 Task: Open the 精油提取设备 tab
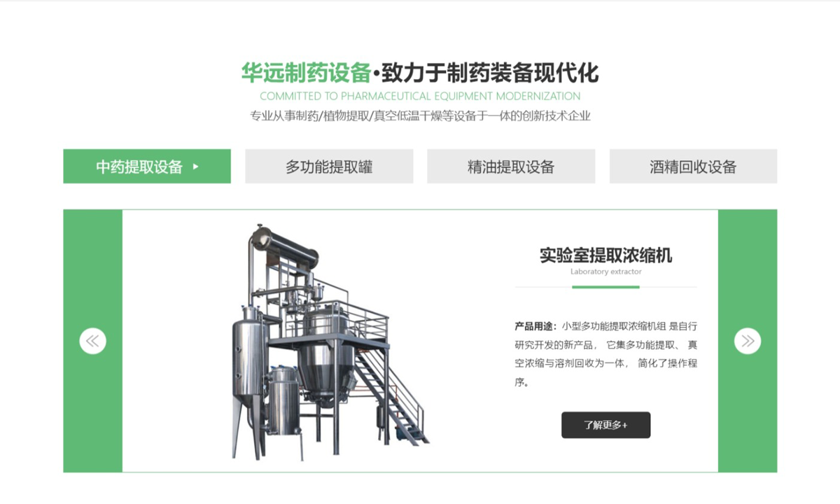(x=511, y=167)
